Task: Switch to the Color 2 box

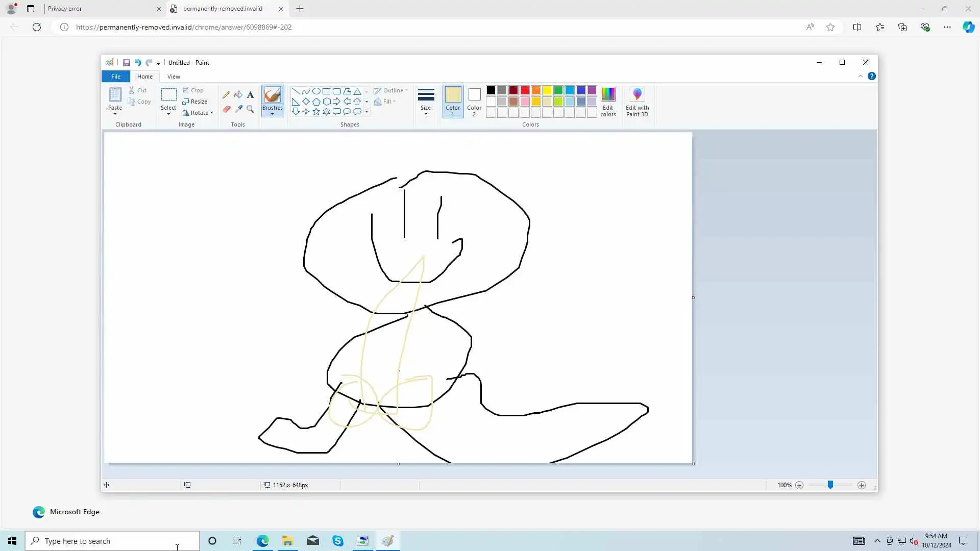Action: click(x=474, y=101)
